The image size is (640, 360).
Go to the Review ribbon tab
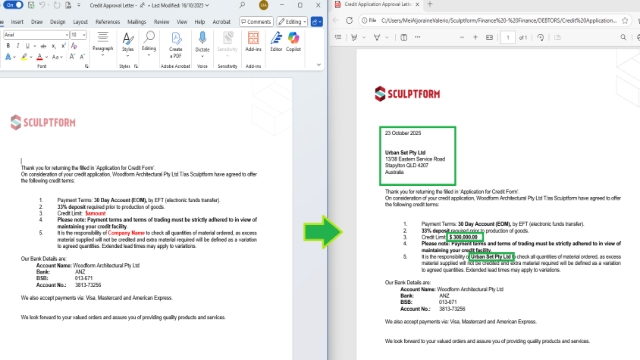(161, 22)
